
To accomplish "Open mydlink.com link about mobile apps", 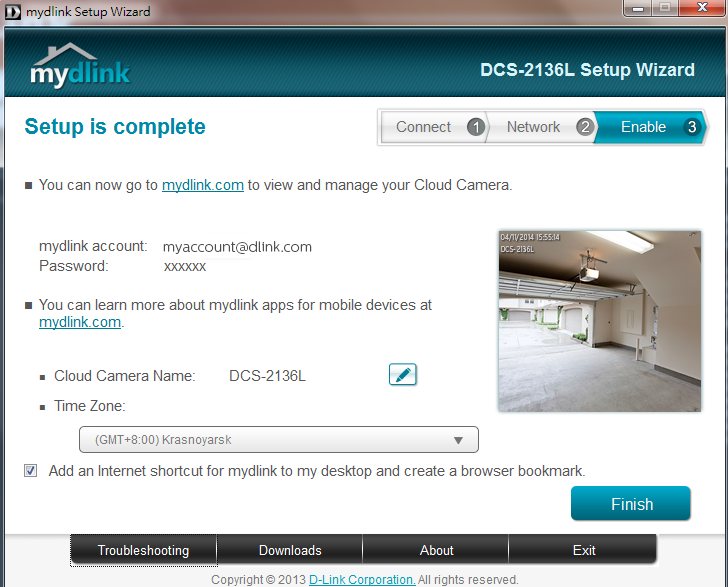I will (80, 322).
